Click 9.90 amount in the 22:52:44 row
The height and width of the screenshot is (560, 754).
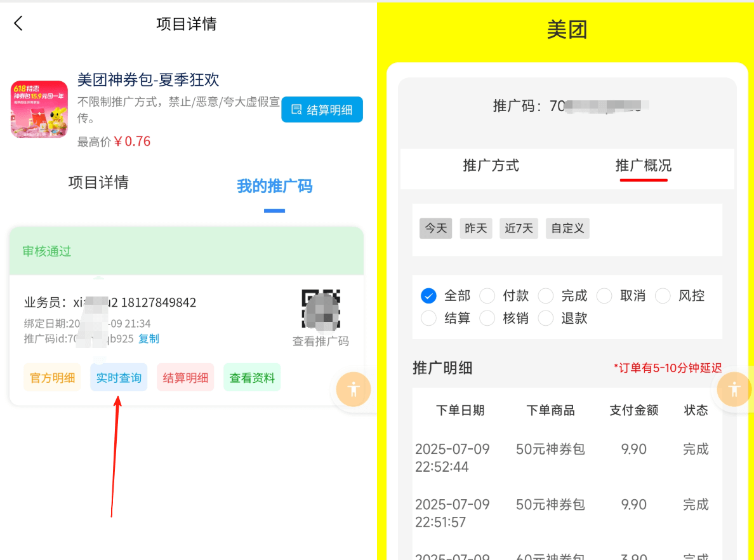[634, 449]
